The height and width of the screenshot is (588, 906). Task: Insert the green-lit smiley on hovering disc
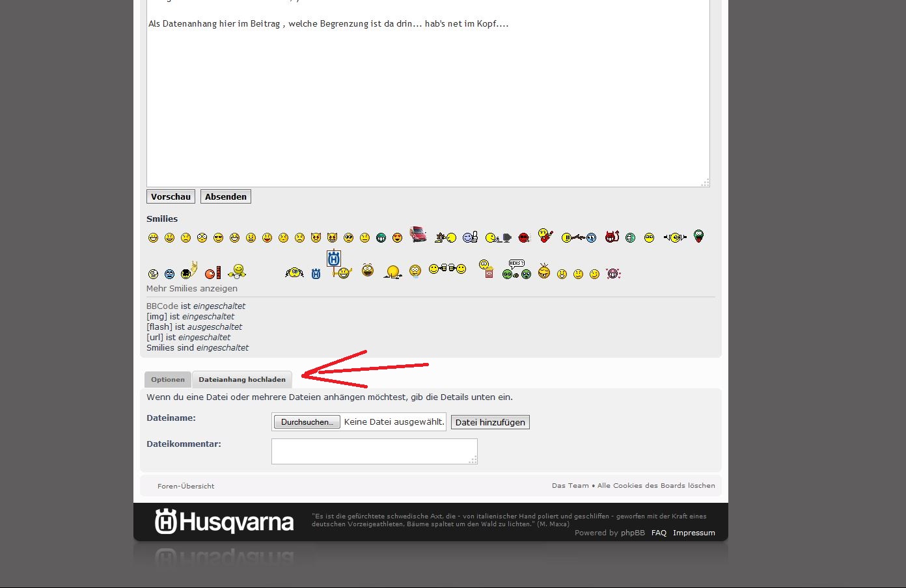(x=237, y=271)
